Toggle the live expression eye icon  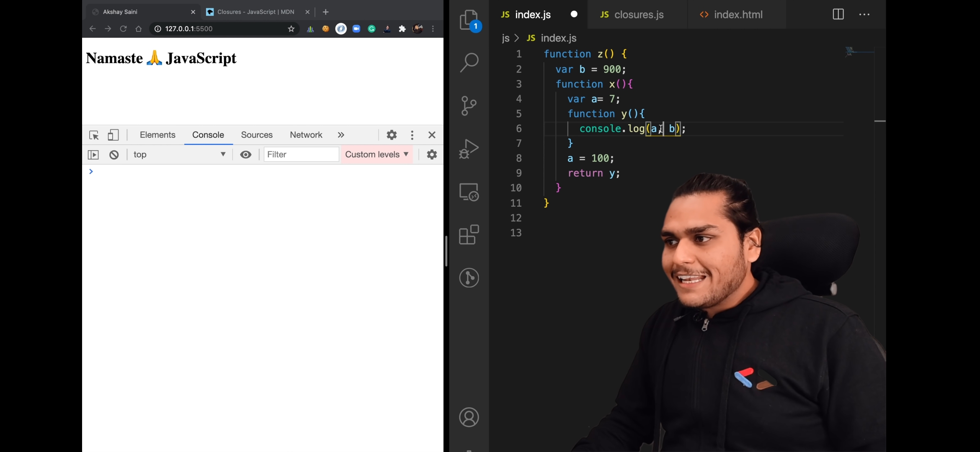tap(246, 155)
